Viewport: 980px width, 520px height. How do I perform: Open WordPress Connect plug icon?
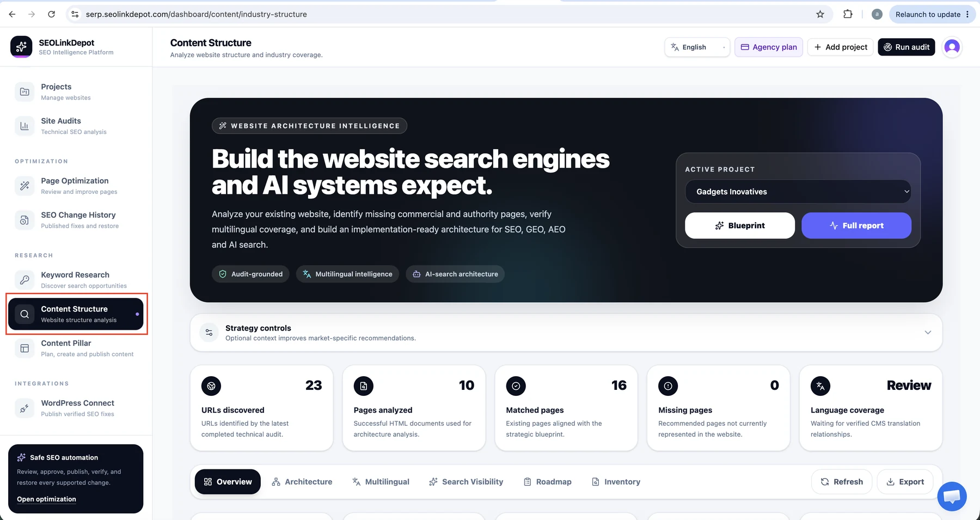tap(24, 408)
